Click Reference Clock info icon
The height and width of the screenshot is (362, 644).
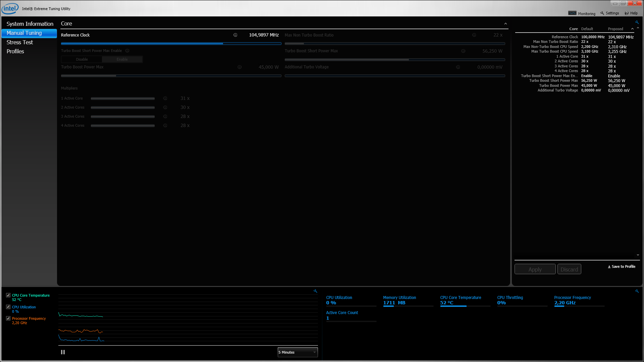pyautogui.click(x=235, y=35)
